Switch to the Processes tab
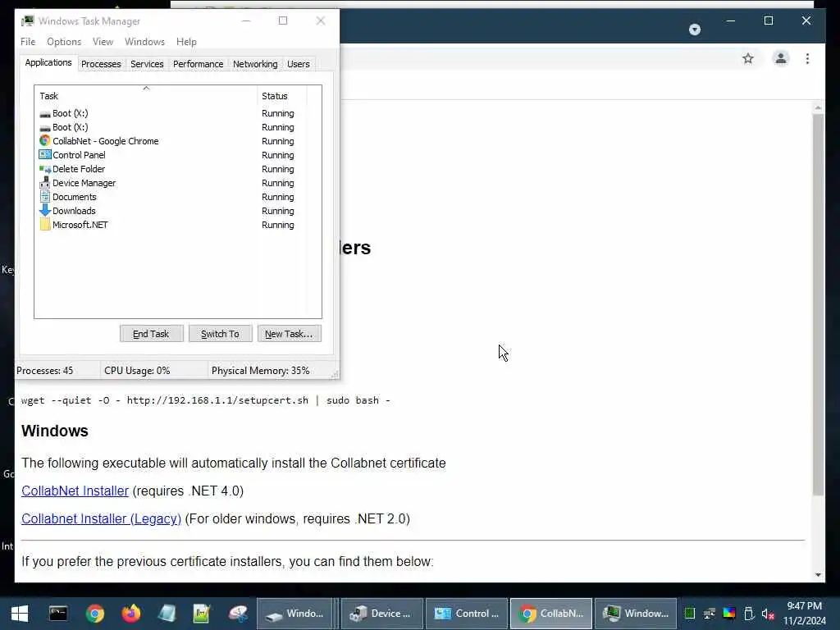Viewport: 840px width, 630px height. [x=101, y=64]
